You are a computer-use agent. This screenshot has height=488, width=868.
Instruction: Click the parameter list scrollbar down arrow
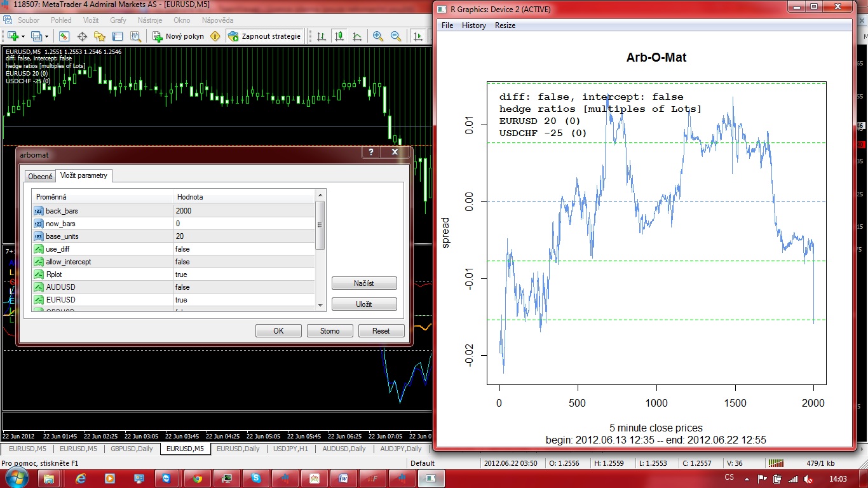pyautogui.click(x=320, y=305)
